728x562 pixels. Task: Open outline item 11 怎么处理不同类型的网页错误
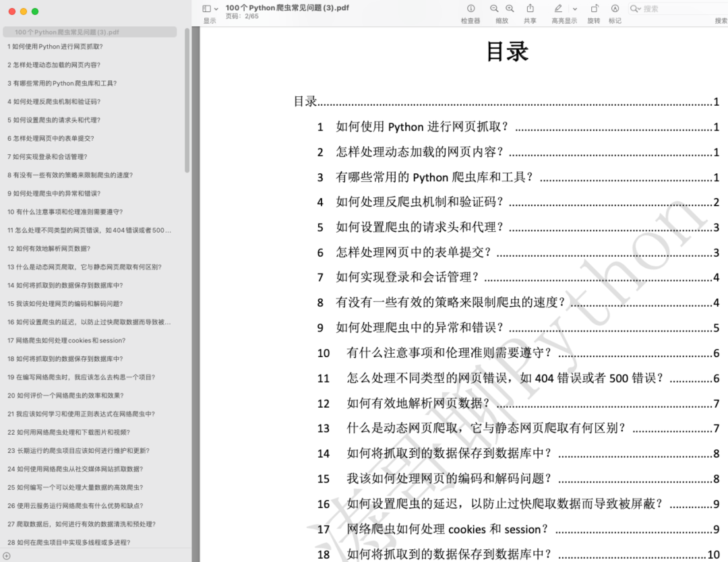[x=89, y=230]
